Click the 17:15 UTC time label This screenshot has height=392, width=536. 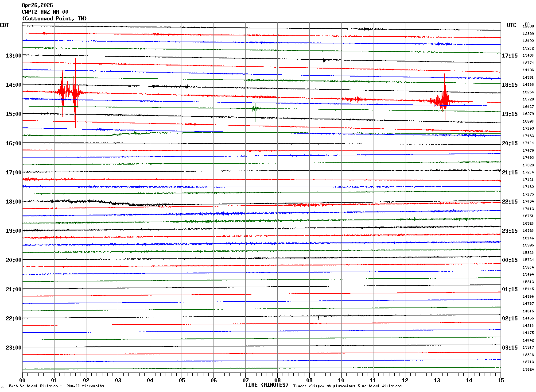point(509,56)
